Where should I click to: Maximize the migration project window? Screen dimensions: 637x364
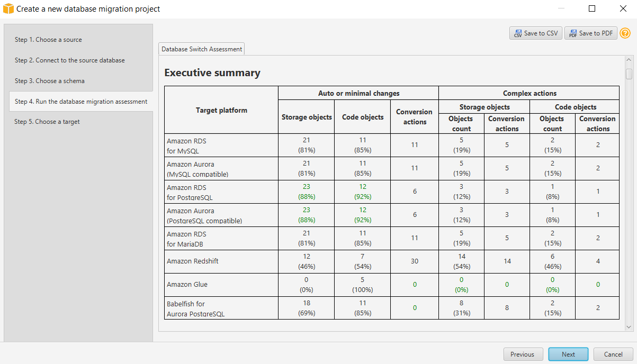pos(592,9)
